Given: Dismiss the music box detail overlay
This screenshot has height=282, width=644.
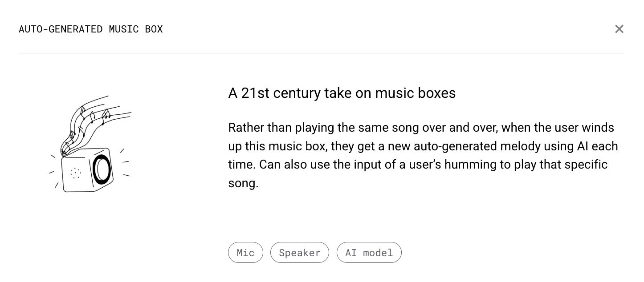Looking at the screenshot, I should pyautogui.click(x=619, y=29).
